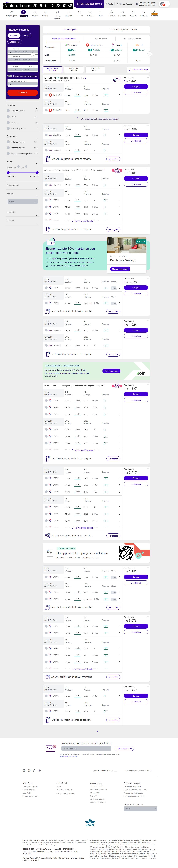Check the Direto stops filter
The height and width of the screenshot is (868, 178).
click(x=8, y=117)
